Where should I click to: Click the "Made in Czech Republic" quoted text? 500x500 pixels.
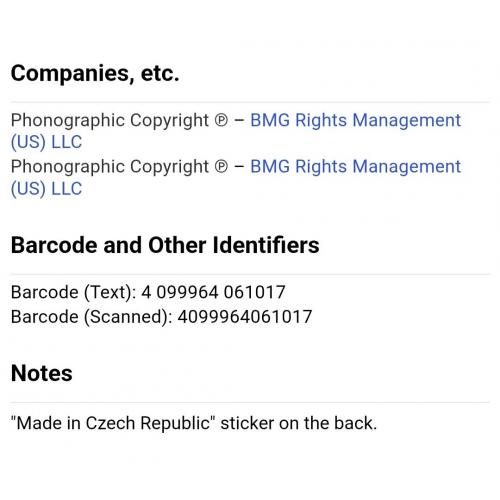113,423
